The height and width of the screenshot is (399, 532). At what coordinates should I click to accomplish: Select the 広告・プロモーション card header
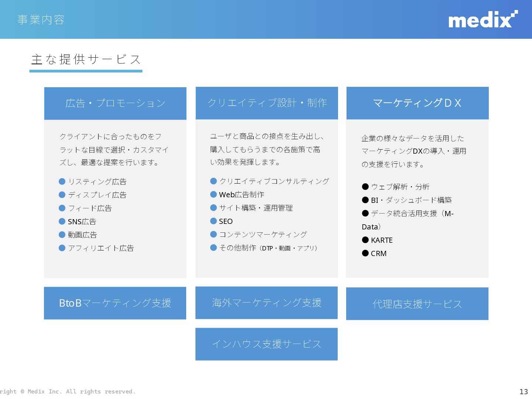point(115,103)
